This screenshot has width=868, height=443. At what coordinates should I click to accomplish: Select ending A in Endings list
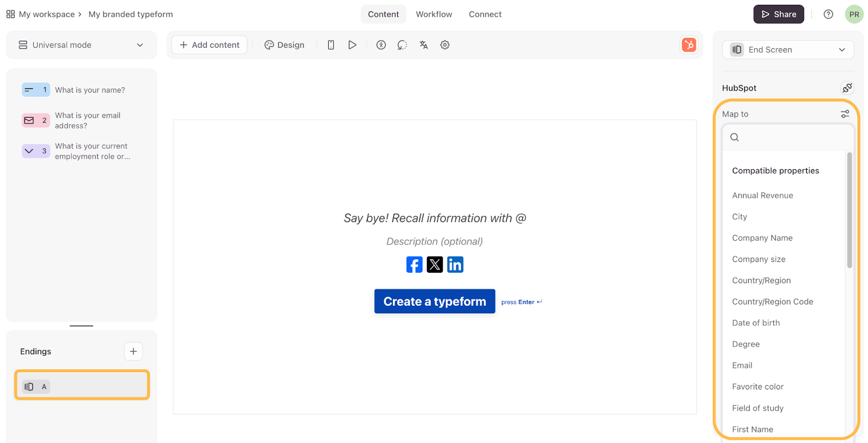82,385
